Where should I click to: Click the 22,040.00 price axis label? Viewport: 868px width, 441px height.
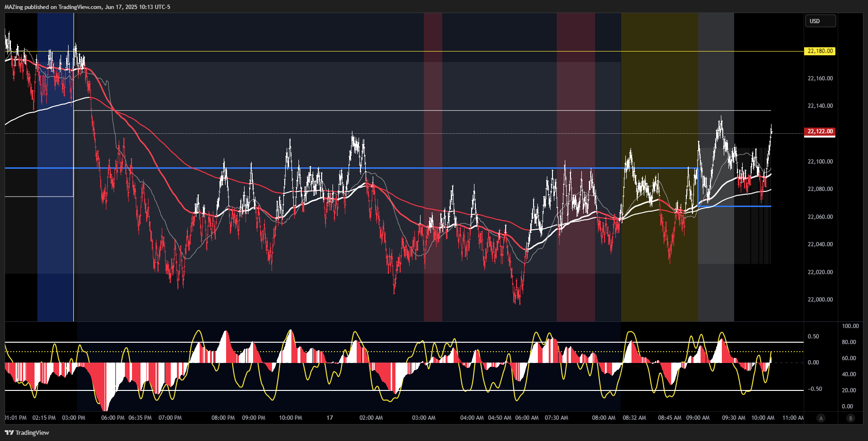820,244
